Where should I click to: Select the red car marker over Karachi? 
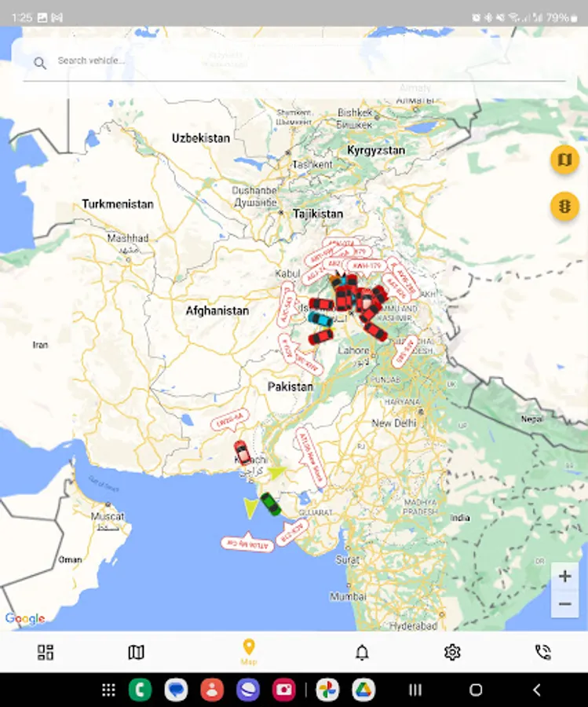(243, 452)
